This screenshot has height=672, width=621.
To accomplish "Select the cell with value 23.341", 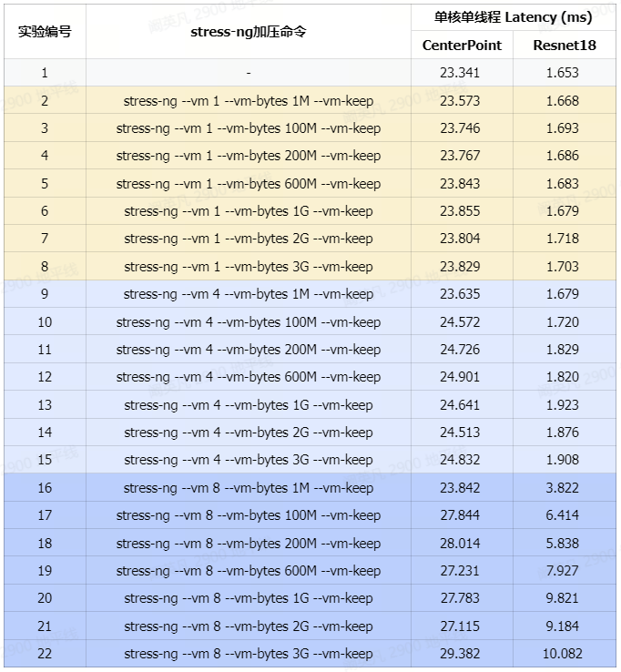I will coord(460,73).
